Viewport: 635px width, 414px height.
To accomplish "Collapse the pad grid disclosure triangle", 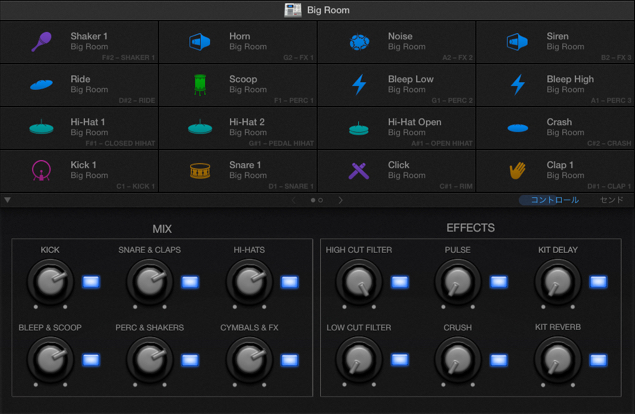I will tap(7, 200).
